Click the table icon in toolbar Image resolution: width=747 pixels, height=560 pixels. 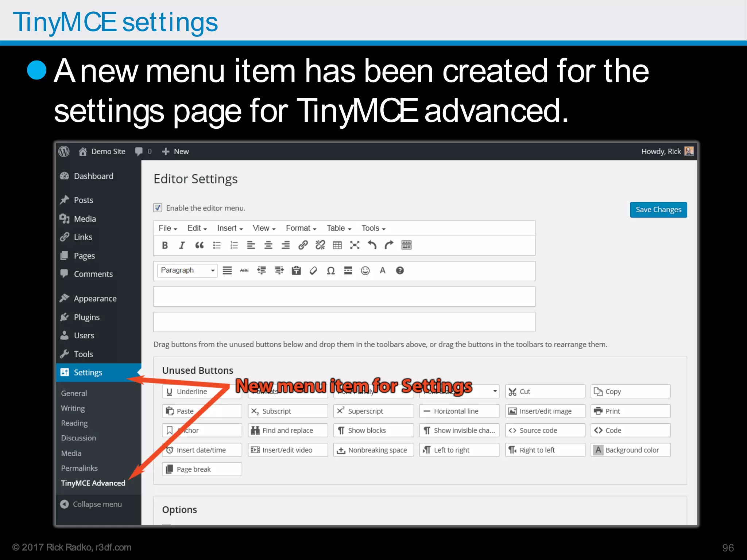(x=337, y=245)
